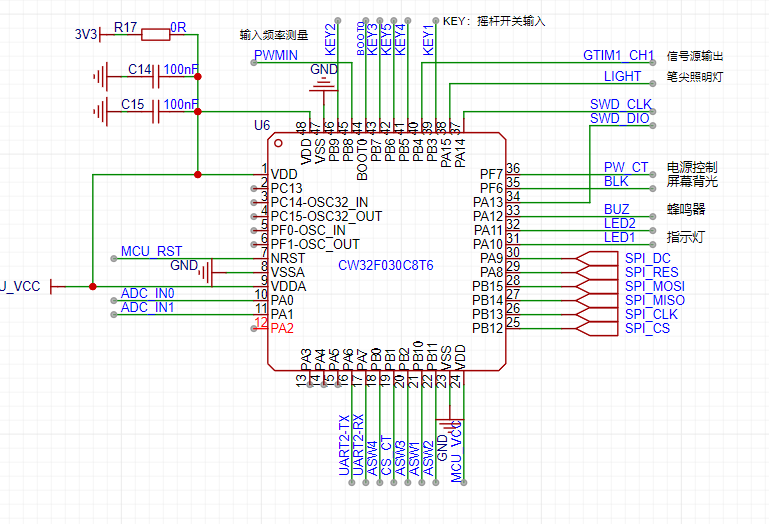Select the UART2-RX net label
Viewport: 769px width, 524px height.
click(359, 445)
